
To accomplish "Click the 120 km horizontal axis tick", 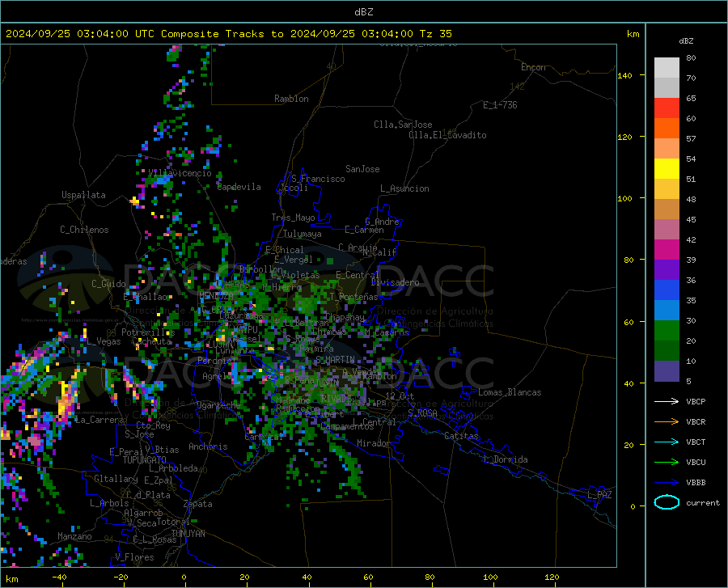I will click(552, 577).
